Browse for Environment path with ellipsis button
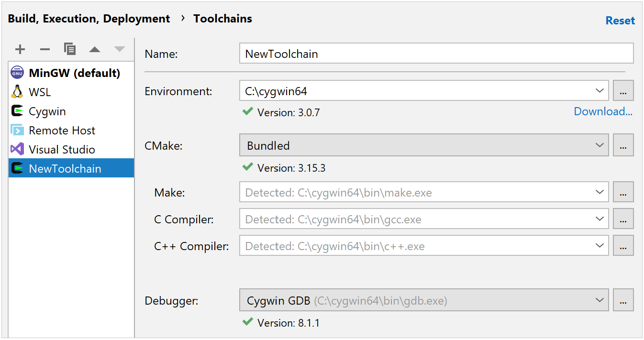 coord(623,91)
